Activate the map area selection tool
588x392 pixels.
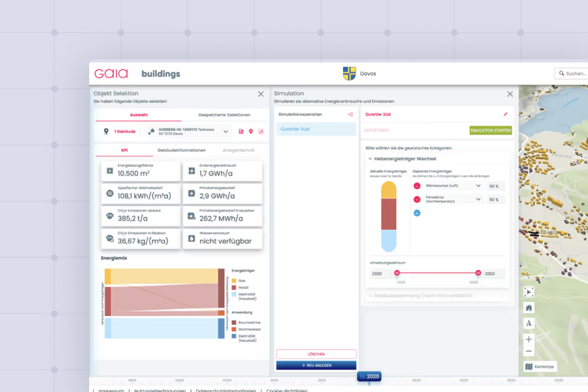coord(529,292)
